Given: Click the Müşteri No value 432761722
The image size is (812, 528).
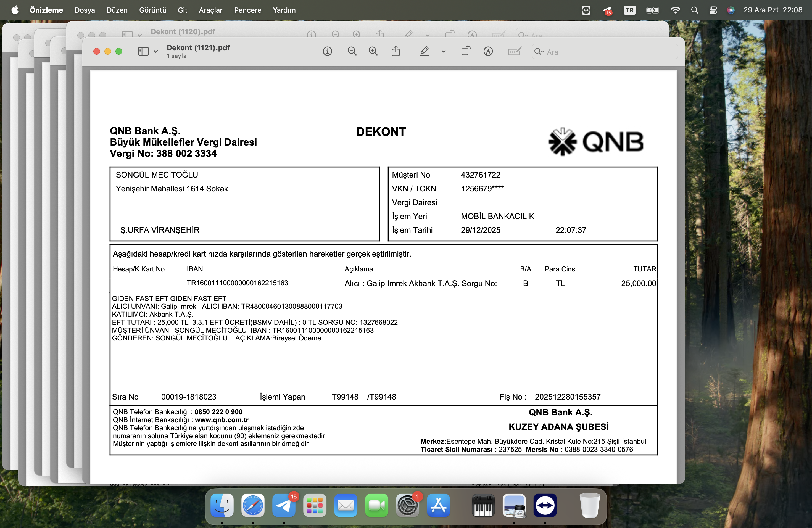Looking at the screenshot, I should 480,175.
